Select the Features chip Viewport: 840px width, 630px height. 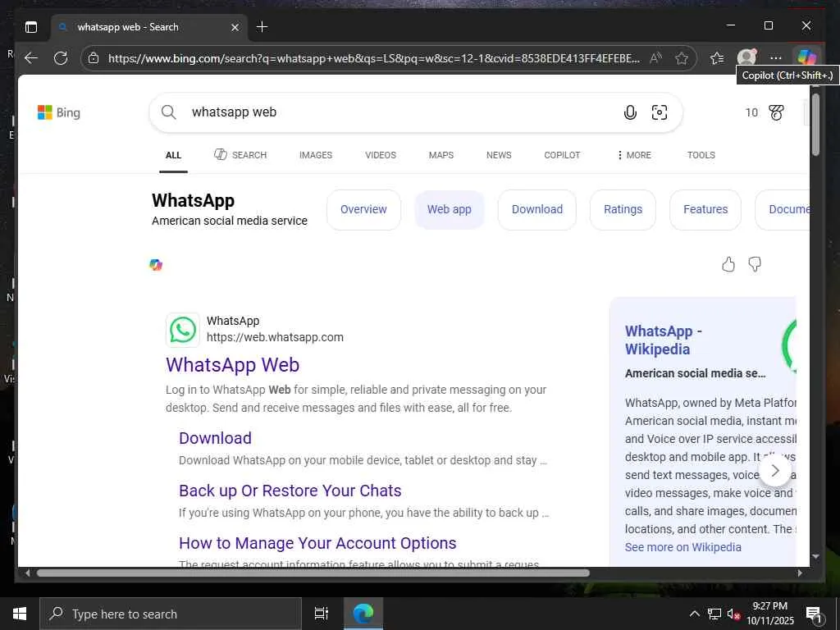click(705, 209)
